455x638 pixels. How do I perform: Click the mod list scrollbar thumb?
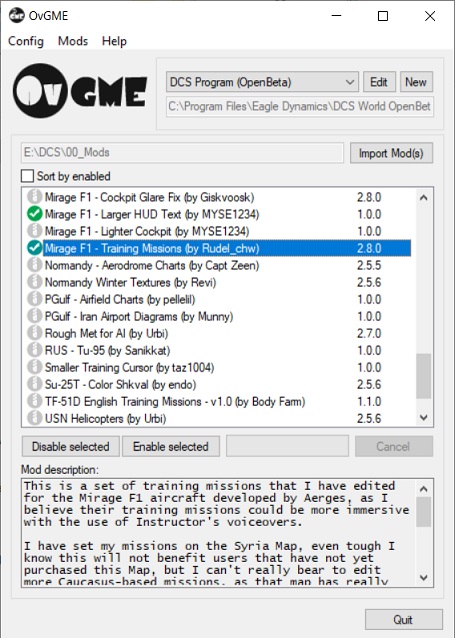[423, 376]
